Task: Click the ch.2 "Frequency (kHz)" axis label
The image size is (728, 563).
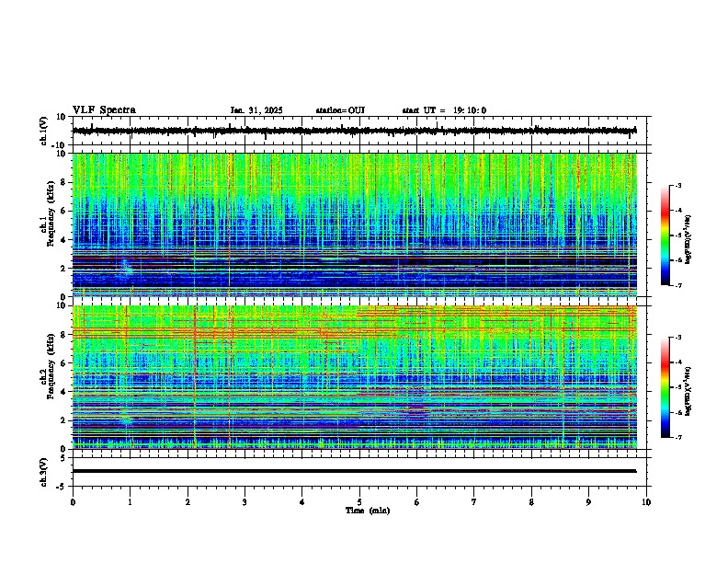Action: click(51, 366)
